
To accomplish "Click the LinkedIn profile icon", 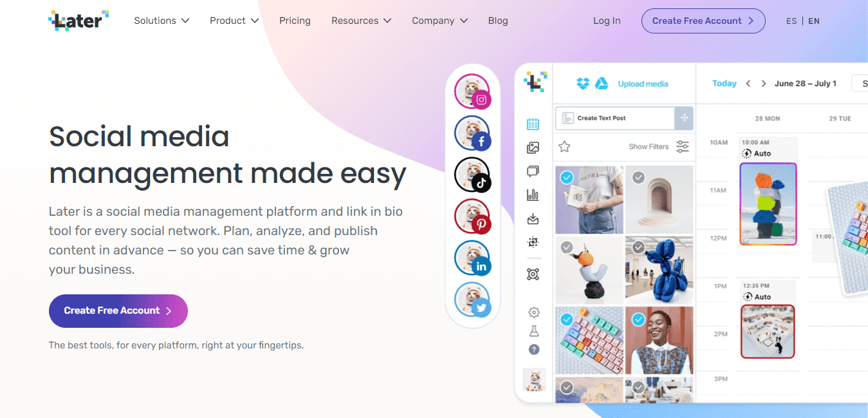I will 473,258.
